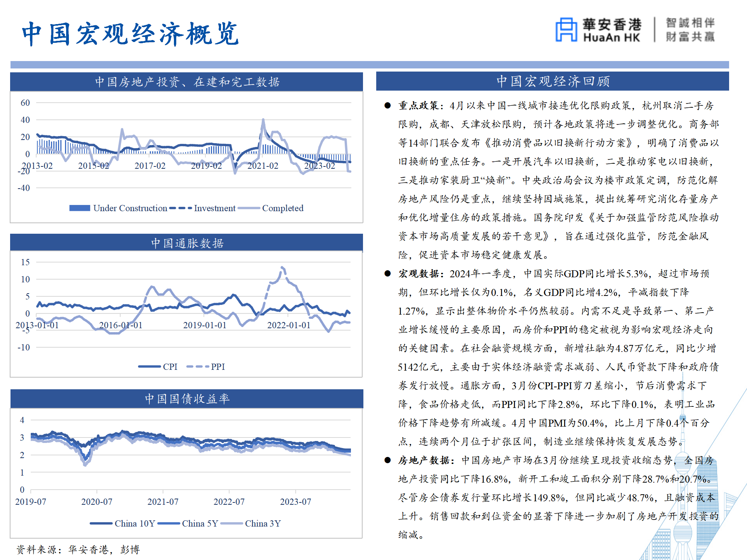Screen dimensions: 747x560
Task: Click the '2019-07' yield axis label
Action: tap(31, 502)
